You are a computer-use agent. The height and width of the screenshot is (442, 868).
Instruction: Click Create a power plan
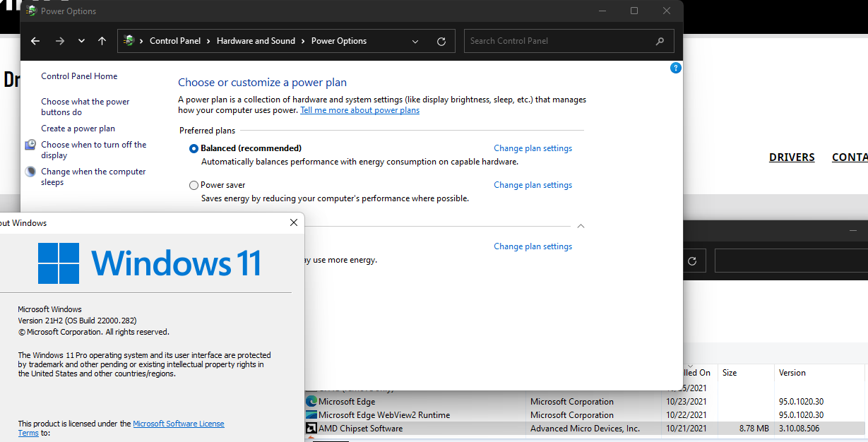point(78,129)
